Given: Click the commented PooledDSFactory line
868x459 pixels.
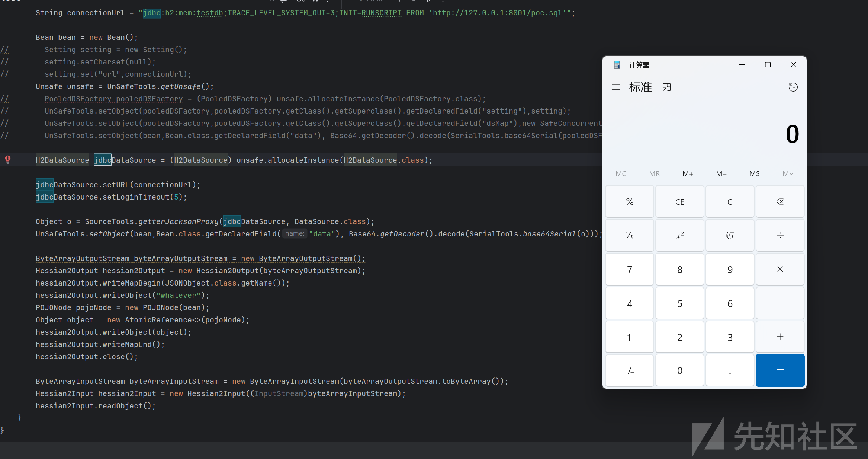Looking at the screenshot, I should tap(265, 99).
